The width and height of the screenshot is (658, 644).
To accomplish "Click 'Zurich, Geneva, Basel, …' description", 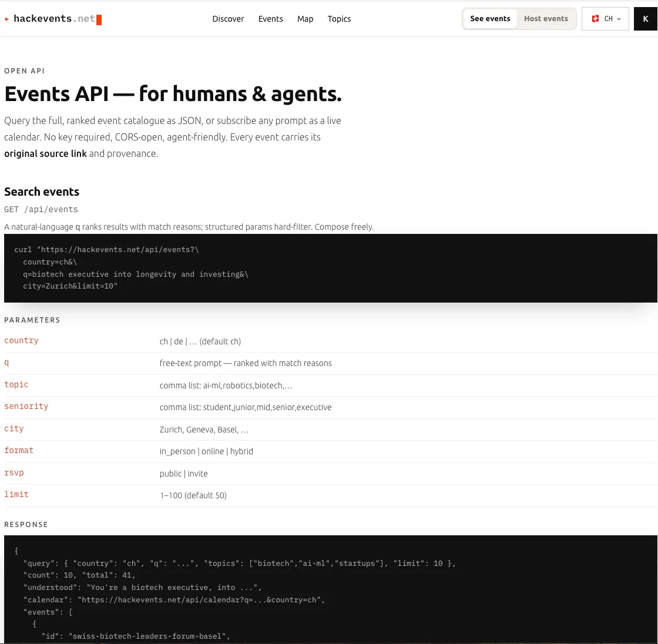I will [204, 430].
